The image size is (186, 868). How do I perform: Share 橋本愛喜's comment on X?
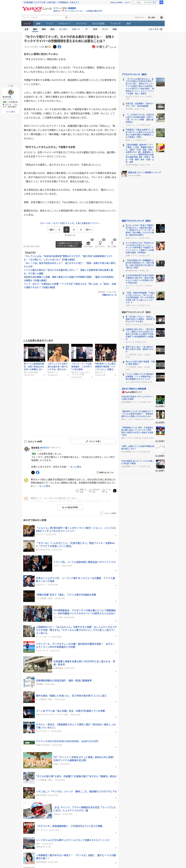33,472
